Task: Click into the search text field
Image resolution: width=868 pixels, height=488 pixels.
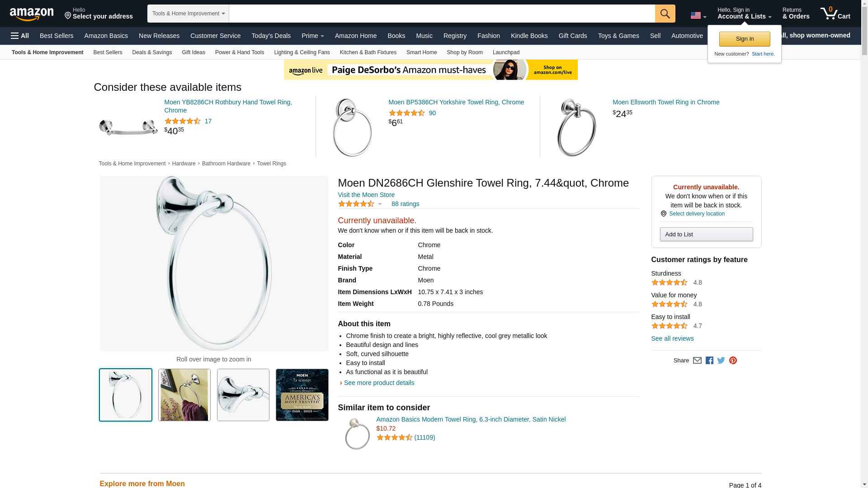Action: pyautogui.click(x=442, y=14)
